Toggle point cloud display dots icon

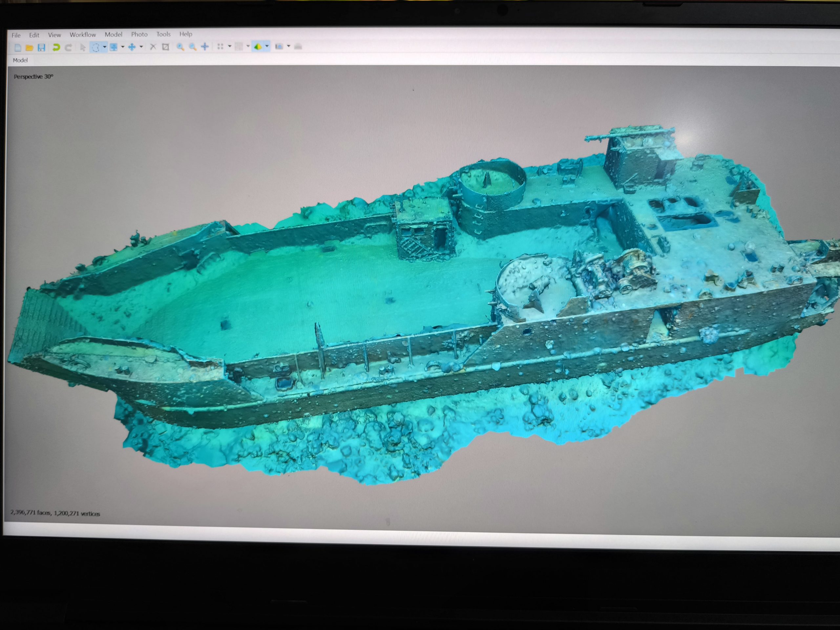tap(220, 46)
